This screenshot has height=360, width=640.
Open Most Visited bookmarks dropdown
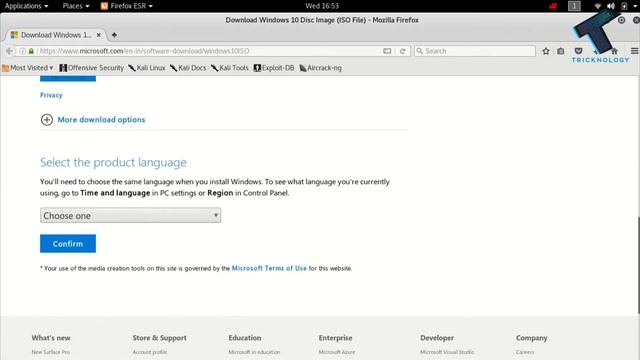28,68
